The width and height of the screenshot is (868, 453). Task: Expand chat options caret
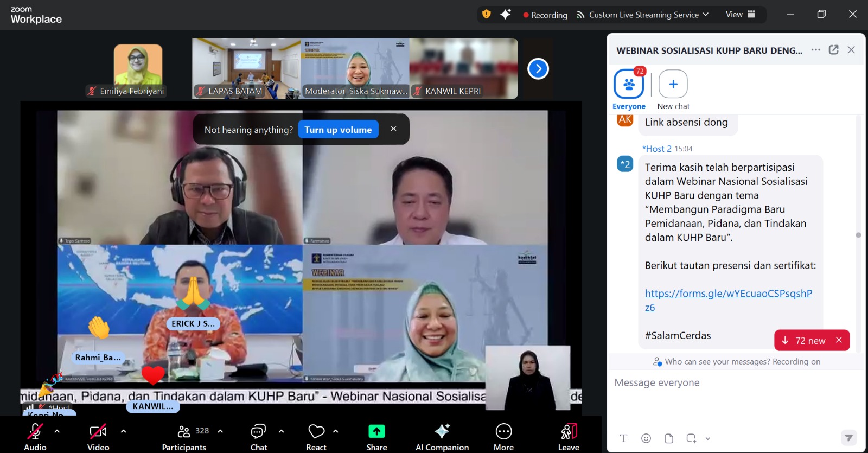pos(281,431)
